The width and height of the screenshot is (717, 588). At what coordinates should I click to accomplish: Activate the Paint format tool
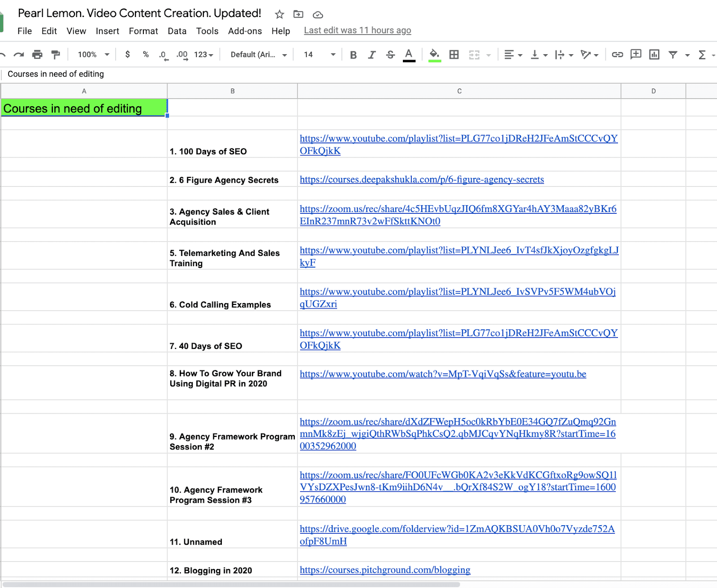click(56, 55)
